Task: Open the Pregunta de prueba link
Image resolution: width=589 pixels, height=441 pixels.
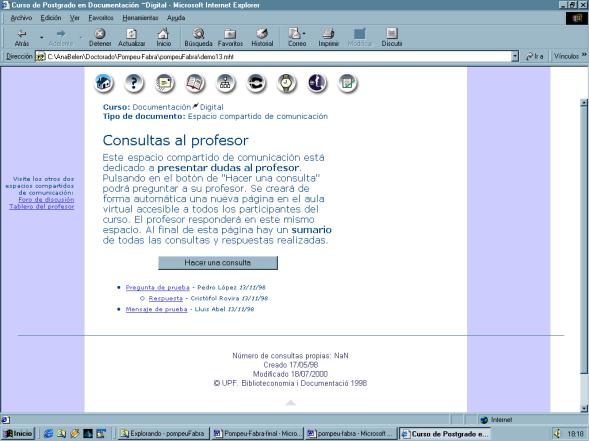Action: [157, 287]
